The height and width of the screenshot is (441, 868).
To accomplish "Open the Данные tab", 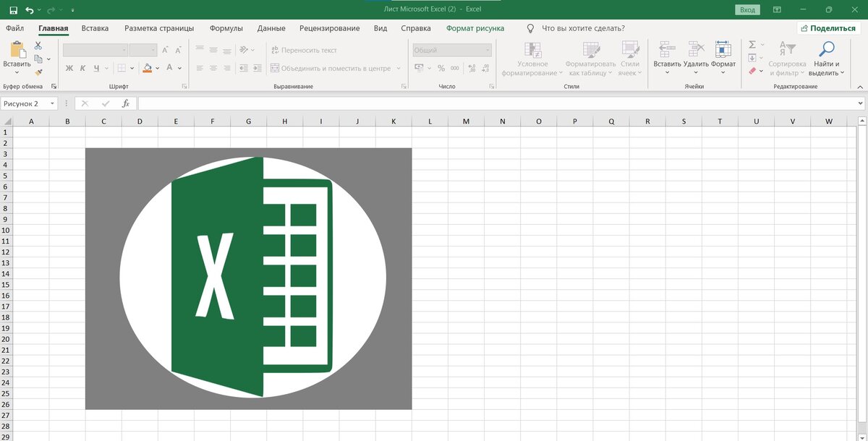I will click(271, 28).
